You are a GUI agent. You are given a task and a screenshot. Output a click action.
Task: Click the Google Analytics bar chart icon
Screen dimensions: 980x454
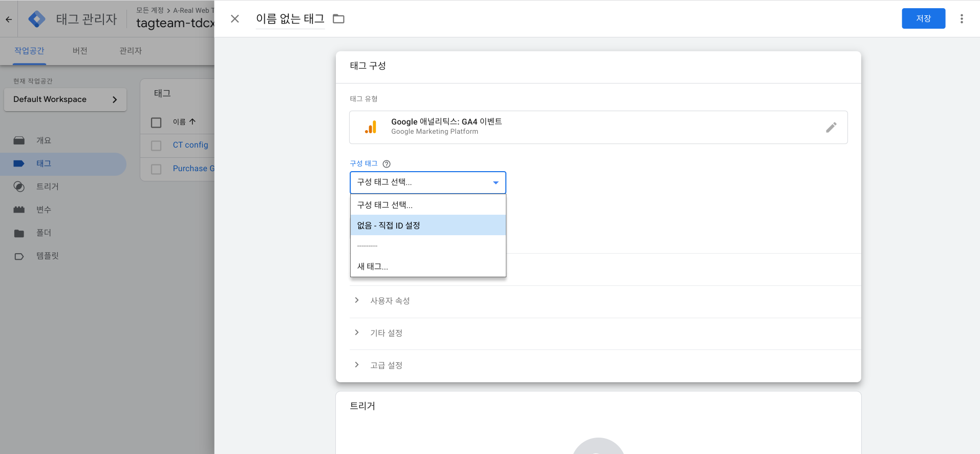(371, 127)
